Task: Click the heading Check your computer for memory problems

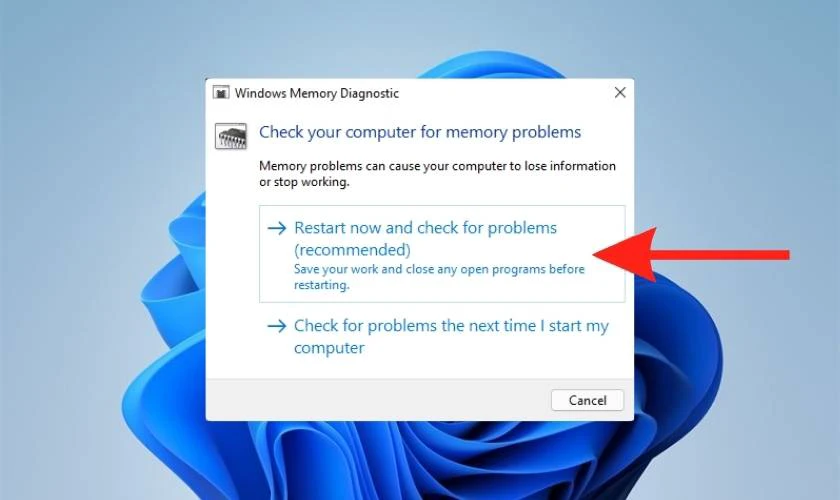Action: (x=420, y=132)
